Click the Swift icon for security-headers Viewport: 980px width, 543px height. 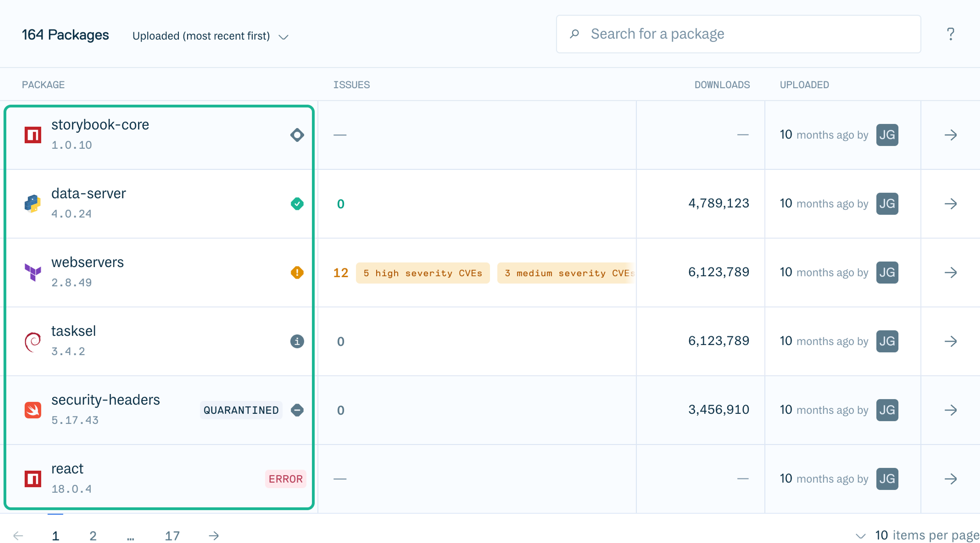33,410
